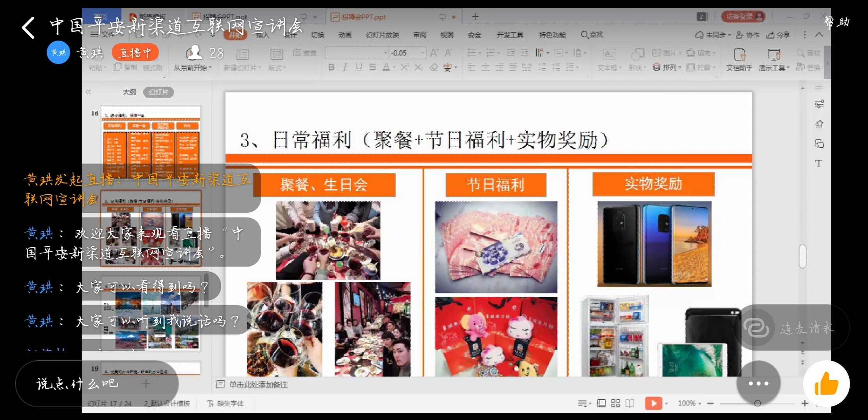
Task: Open the 开发工具 ribbon tab
Action: [510, 35]
